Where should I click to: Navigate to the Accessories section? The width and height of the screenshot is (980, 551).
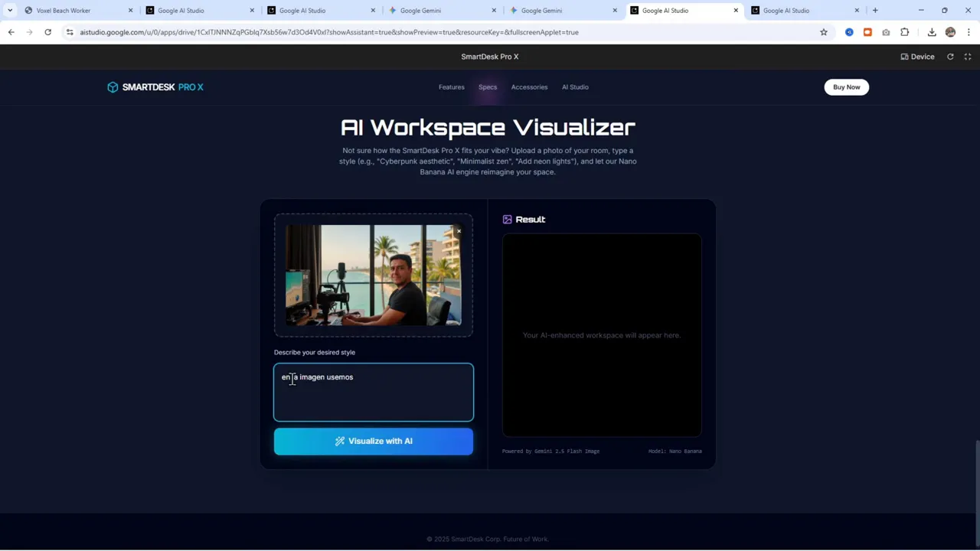click(529, 86)
